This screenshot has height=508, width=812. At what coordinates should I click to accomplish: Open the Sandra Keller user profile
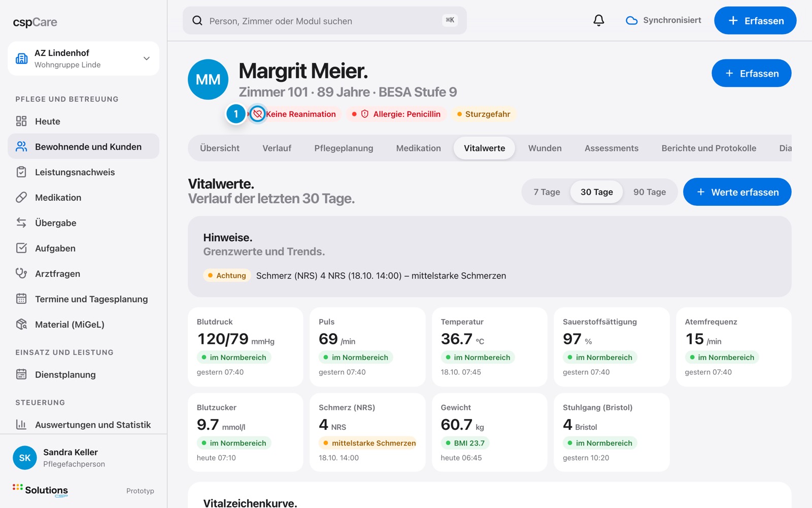point(84,458)
